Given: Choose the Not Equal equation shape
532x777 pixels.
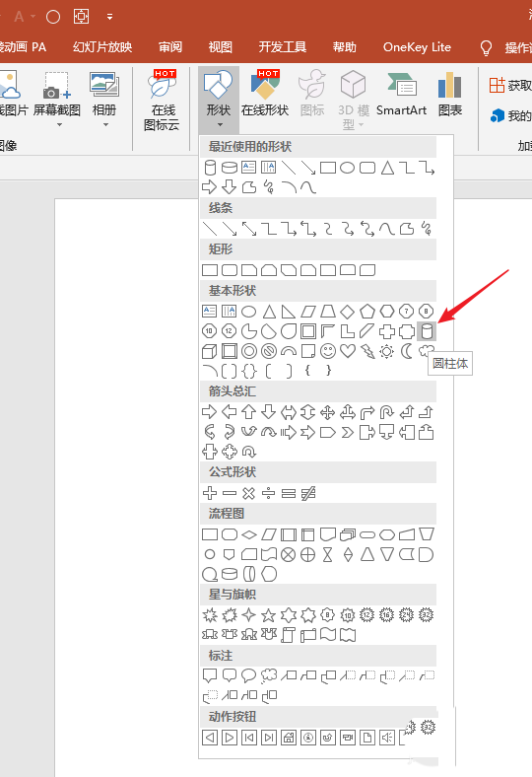Looking at the screenshot, I should tap(307, 493).
